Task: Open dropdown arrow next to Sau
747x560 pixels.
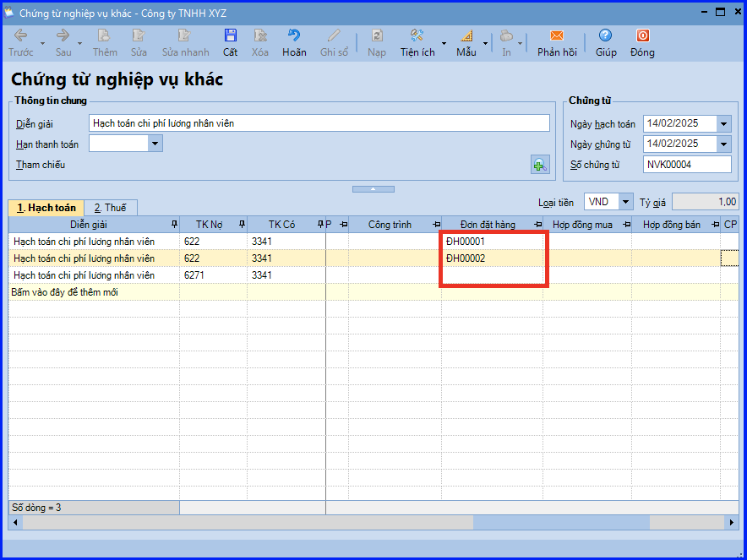Action: 79,44
